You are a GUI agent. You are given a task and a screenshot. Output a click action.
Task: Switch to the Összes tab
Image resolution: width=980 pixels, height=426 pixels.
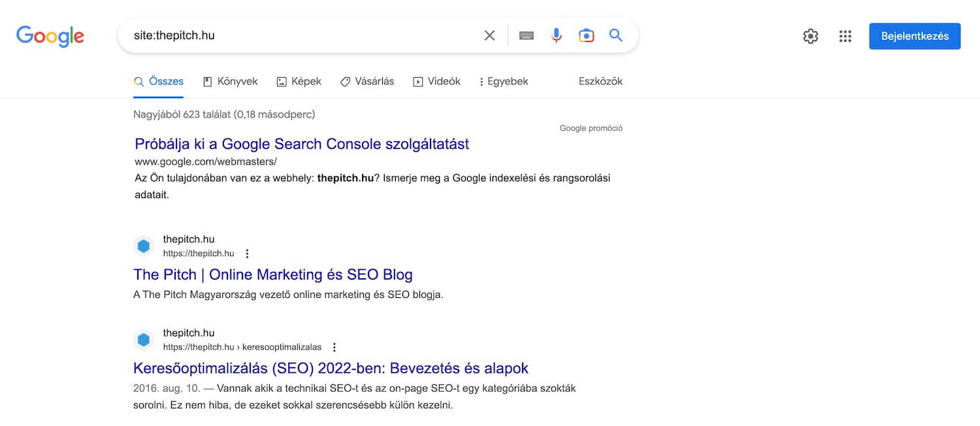[159, 82]
